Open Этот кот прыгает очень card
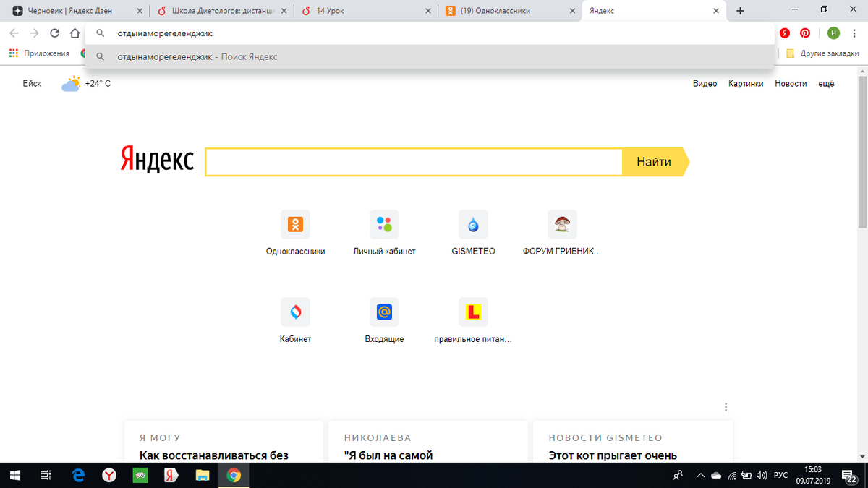This screenshot has width=868, height=488. [x=632, y=441]
